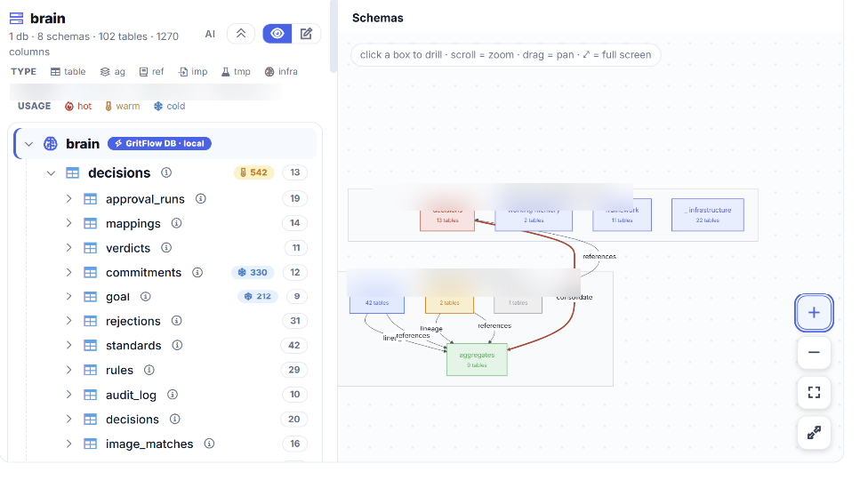Expand the rules table
The height and width of the screenshot is (480, 868).
click(x=68, y=370)
